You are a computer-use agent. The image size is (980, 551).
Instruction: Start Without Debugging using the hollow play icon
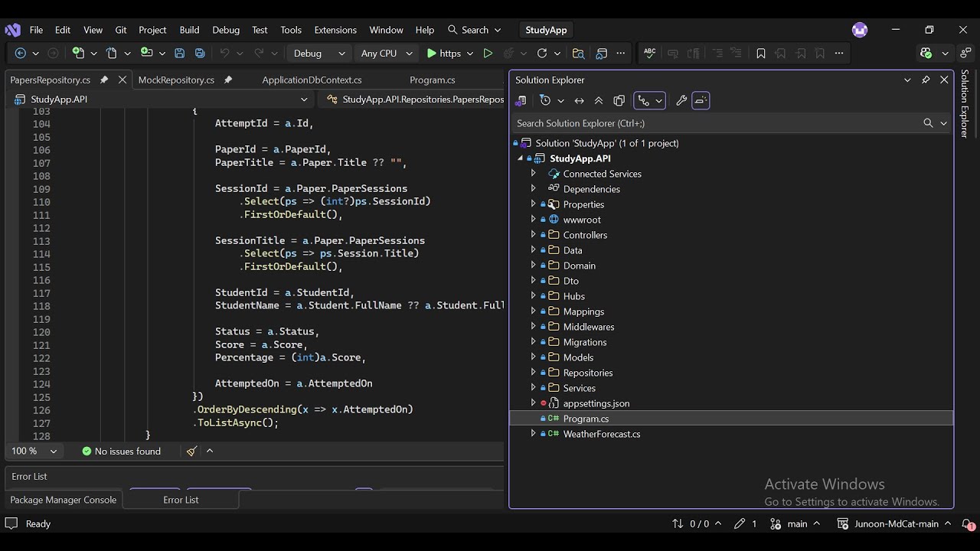point(488,53)
